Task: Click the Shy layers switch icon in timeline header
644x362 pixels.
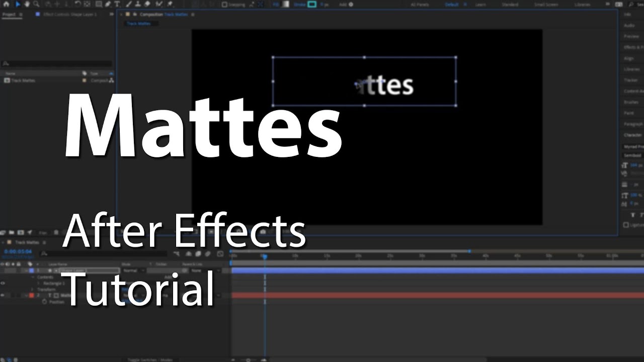Action: click(188, 254)
